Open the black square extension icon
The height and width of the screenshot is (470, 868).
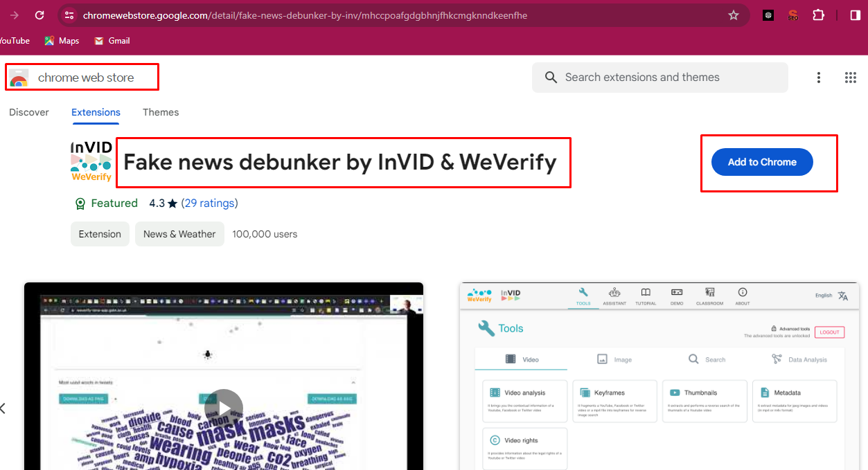point(768,15)
